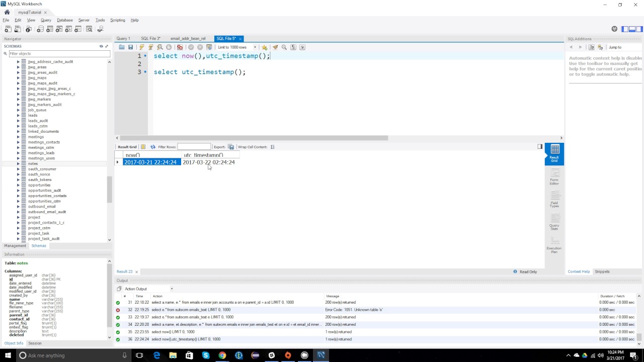Open the Action Output dropdown
The height and width of the screenshot is (362, 644).
point(148,289)
